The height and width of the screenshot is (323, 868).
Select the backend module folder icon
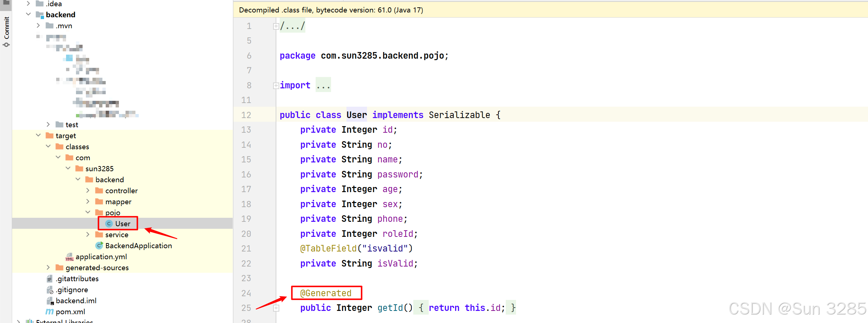coord(40,15)
